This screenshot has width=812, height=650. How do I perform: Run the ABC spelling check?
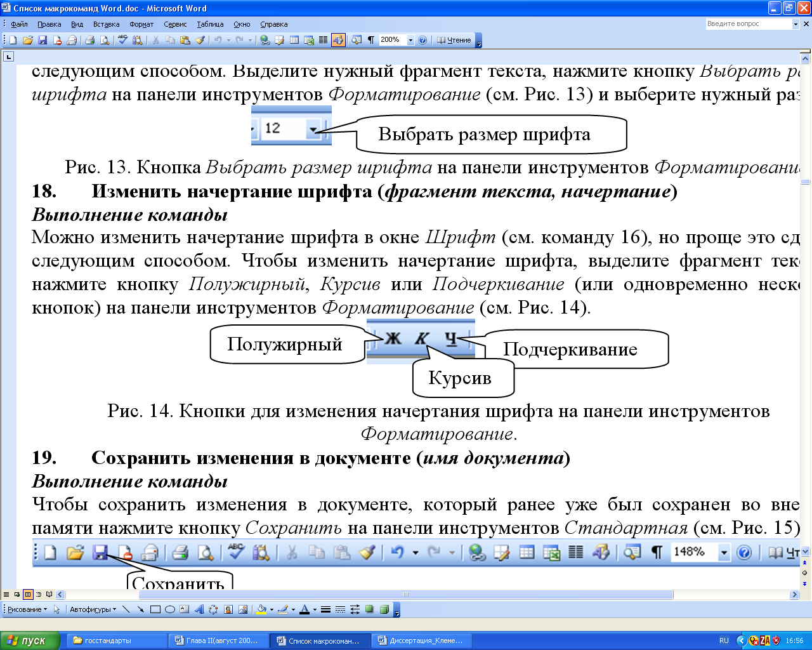[122, 40]
